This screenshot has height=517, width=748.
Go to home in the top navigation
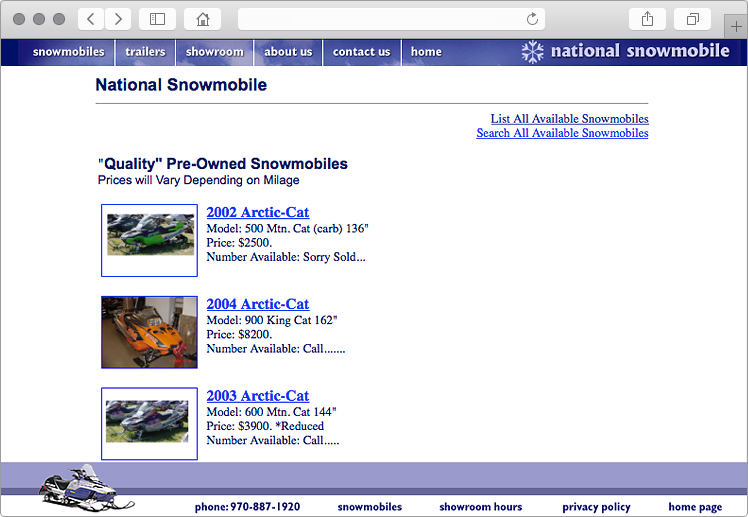tap(426, 52)
